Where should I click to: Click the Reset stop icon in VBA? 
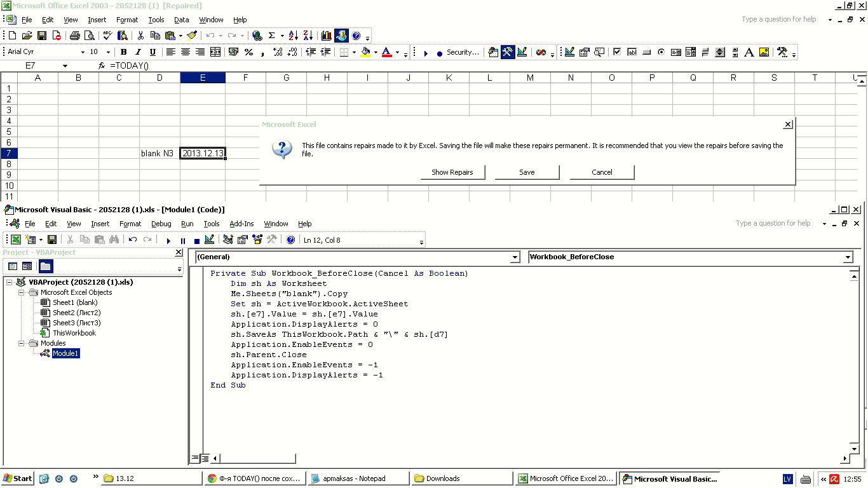click(197, 240)
